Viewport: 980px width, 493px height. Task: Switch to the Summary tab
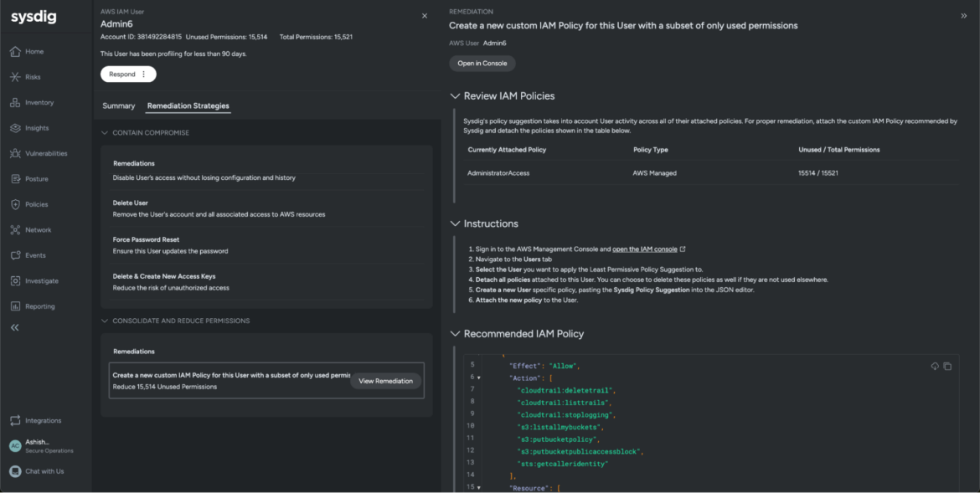(119, 106)
